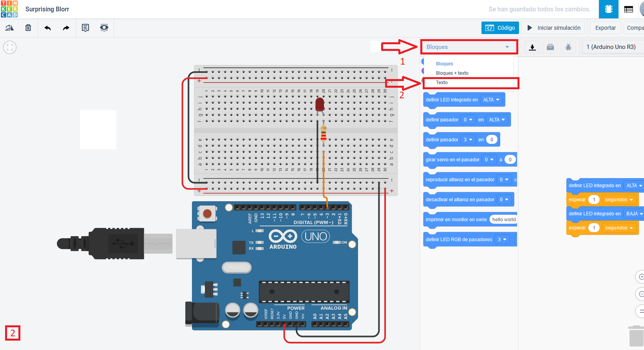Undo the last action
The width and height of the screenshot is (644, 350).
point(48,28)
